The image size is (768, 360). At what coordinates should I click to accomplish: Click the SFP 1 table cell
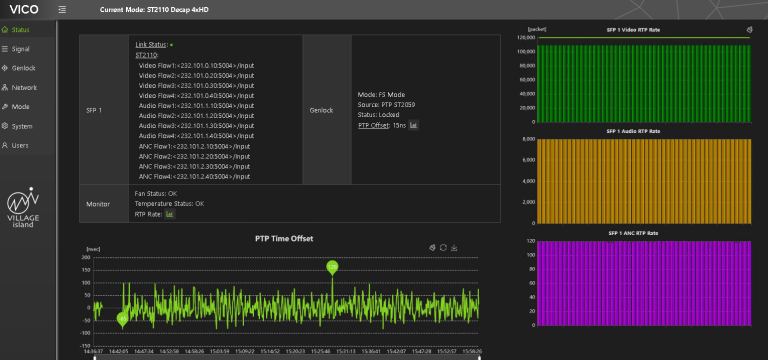pyautogui.click(x=104, y=110)
